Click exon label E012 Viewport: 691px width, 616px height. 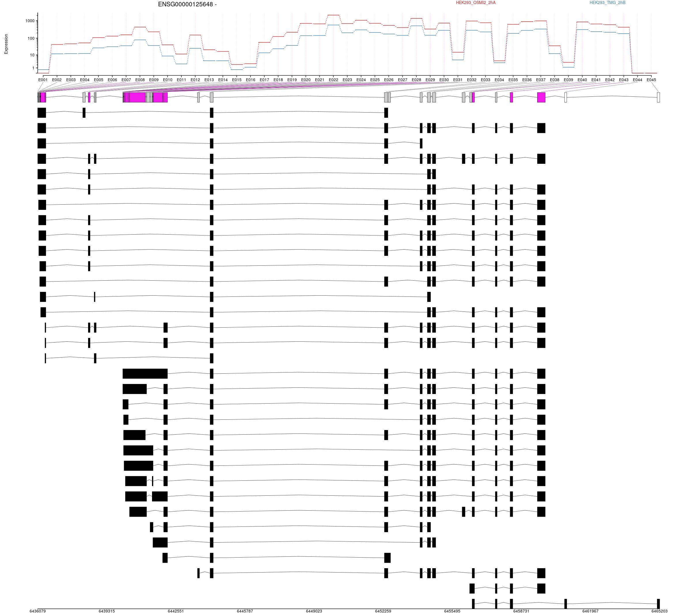[x=195, y=80]
